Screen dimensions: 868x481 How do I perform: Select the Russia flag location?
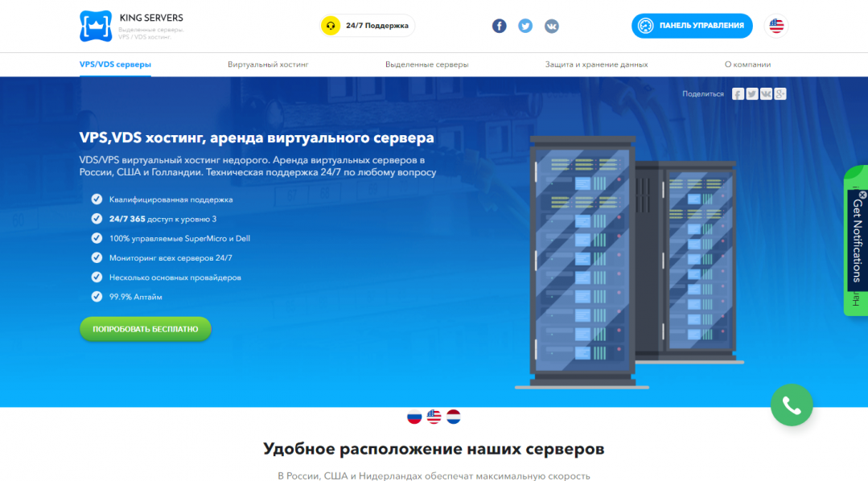tap(414, 416)
